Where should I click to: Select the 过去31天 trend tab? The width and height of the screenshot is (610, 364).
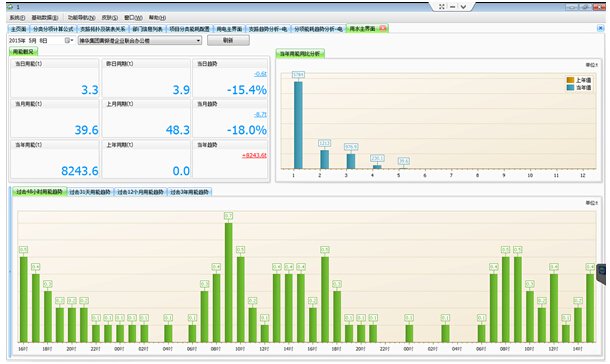coord(90,192)
